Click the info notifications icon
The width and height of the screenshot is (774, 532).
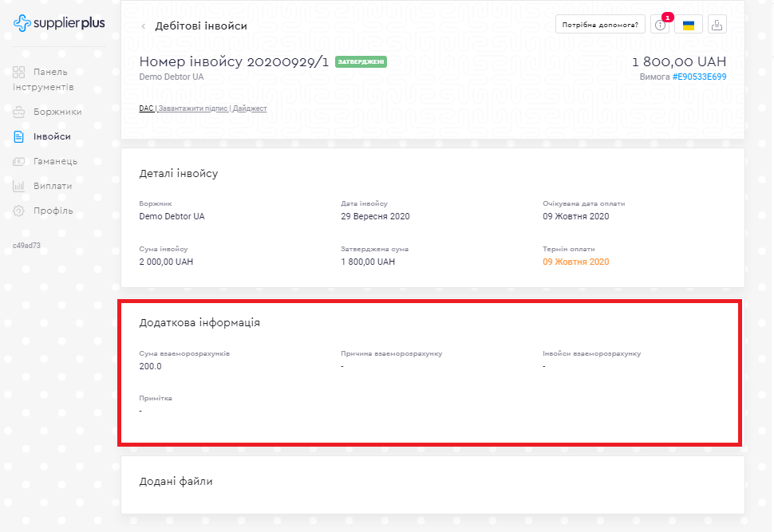point(660,26)
